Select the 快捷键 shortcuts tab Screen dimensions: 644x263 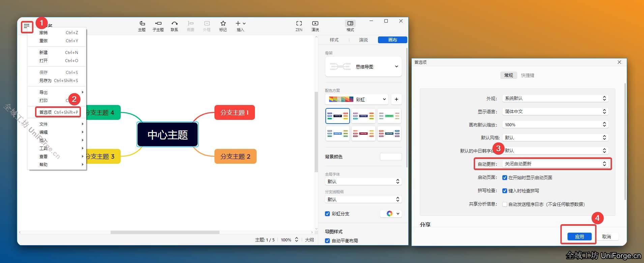[x=528, y=75]
